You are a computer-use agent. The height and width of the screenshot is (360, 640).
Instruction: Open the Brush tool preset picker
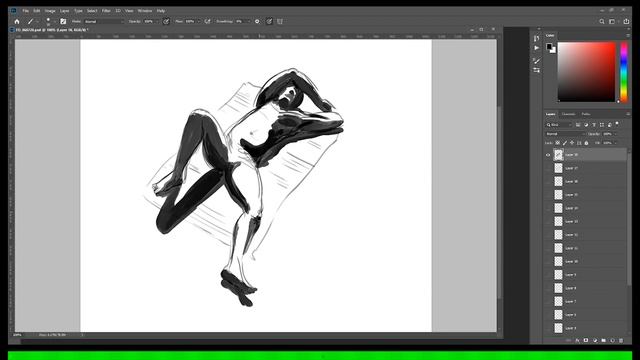32,21
